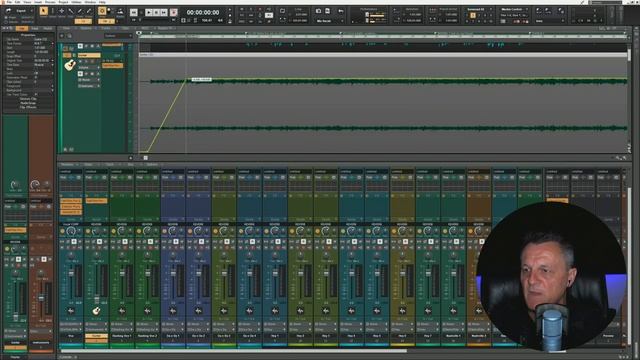
Task: Toggle the Snap to Grid button
Action: [x=102, y=11]
